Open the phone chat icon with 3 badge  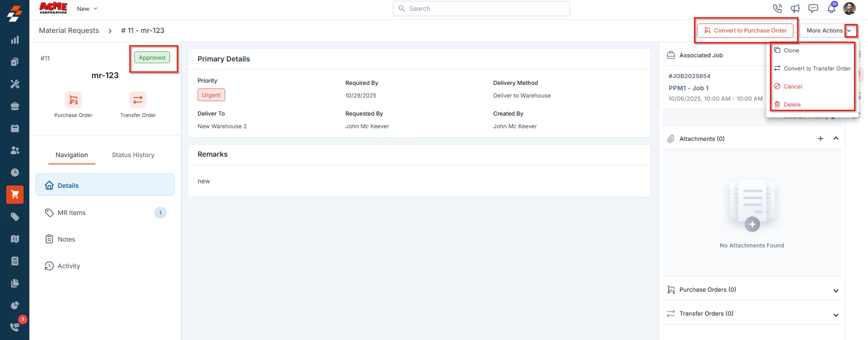tap(15, 327)
